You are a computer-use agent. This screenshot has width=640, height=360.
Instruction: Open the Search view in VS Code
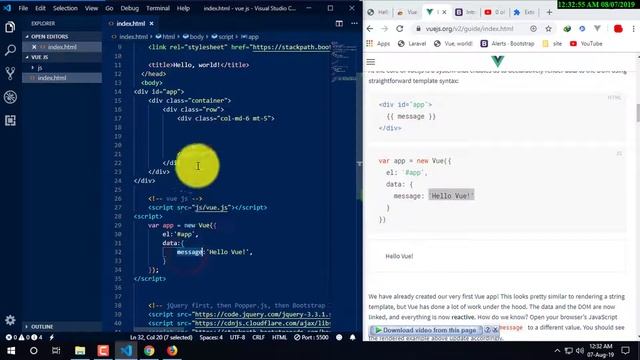(10, 50)
